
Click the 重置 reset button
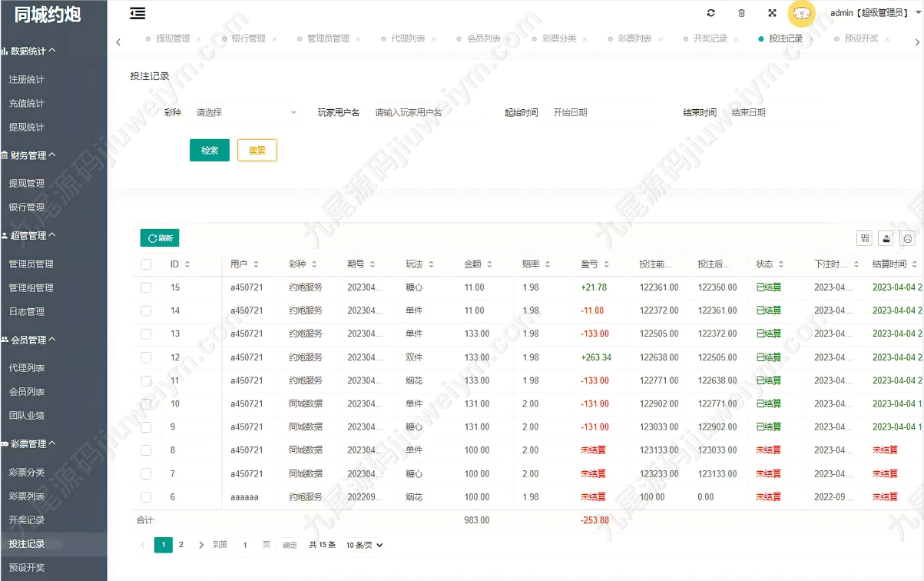tap(257, 150)
